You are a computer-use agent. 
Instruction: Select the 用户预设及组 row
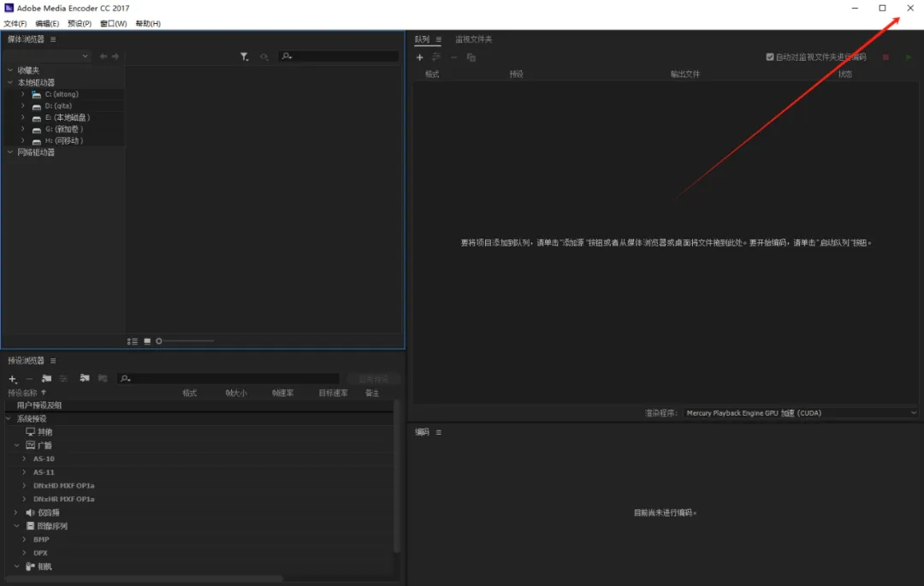pos(199,405)
